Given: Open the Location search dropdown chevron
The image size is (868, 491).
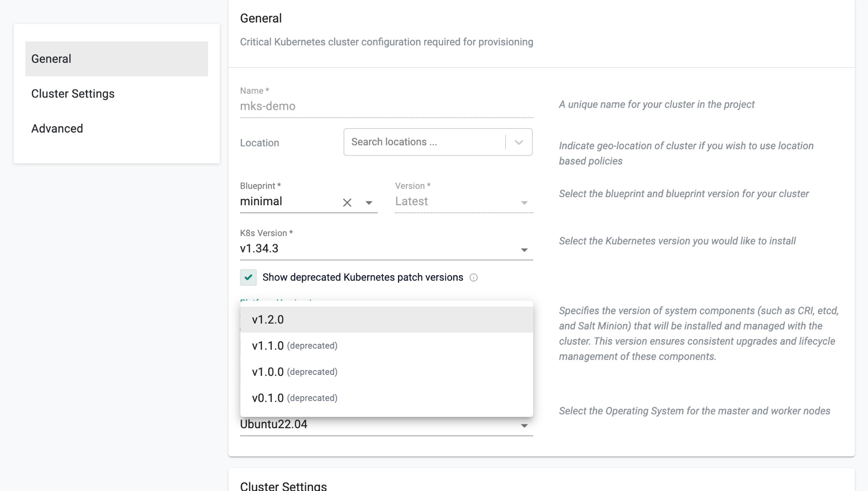Looking at the screenshot, I should pyautogui.click(x=519, y=142).
